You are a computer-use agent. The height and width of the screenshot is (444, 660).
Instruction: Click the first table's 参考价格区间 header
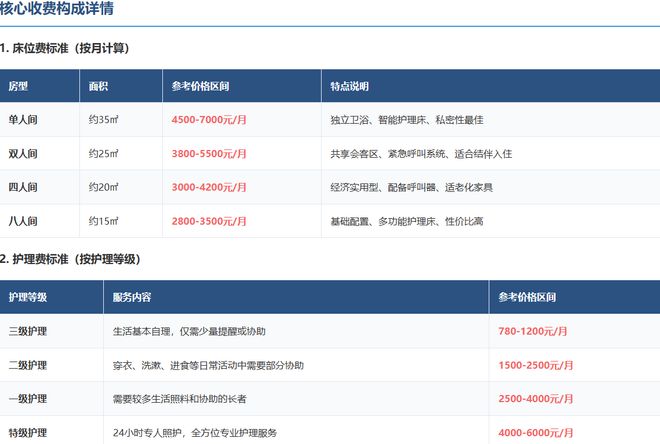pyautogui.click(x=200, y=86)
